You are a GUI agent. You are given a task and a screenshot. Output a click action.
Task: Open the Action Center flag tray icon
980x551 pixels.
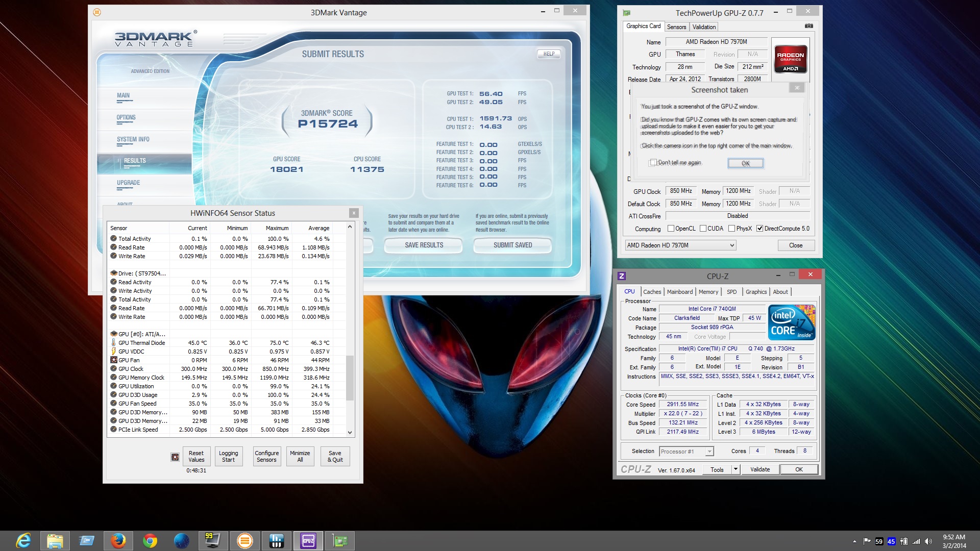tap(867, 541)
